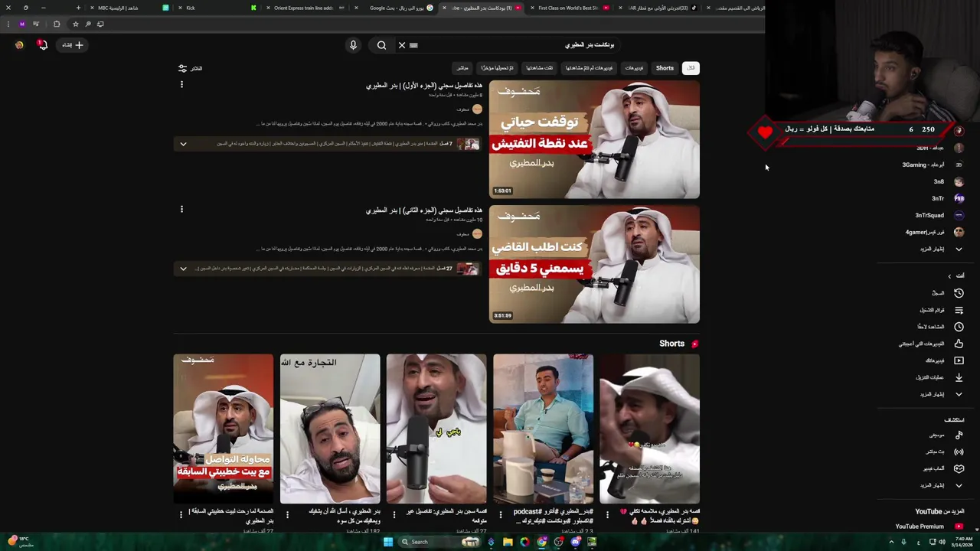Select the Videos (فيديوهات) filter chip
980x551 pixels.
(x=634, y=68)
